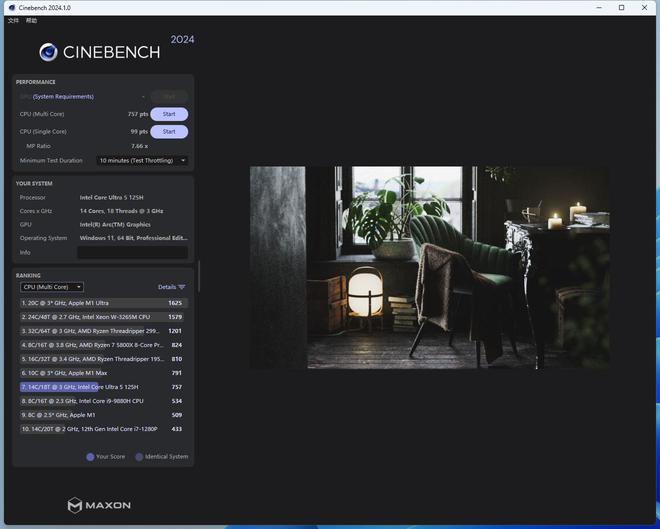Close the Cinebench window

(x=644, y=8)
